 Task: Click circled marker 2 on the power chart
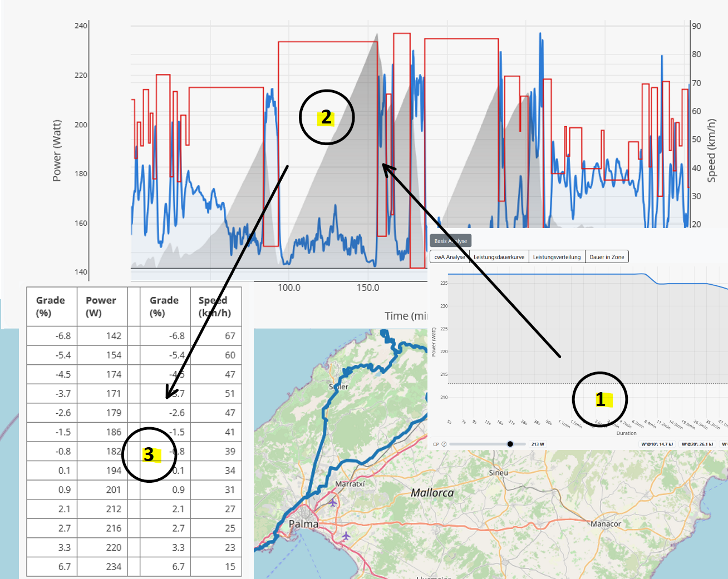point(326,117)
